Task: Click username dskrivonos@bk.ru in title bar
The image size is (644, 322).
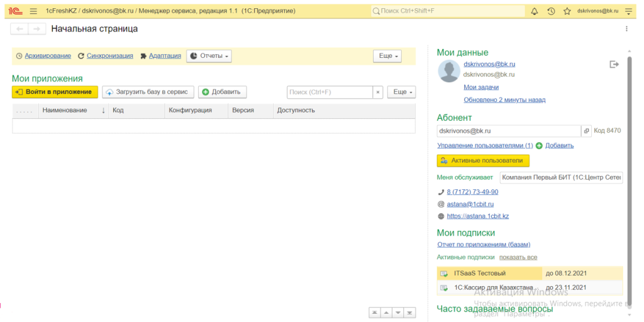Action: tap(597, 11)
